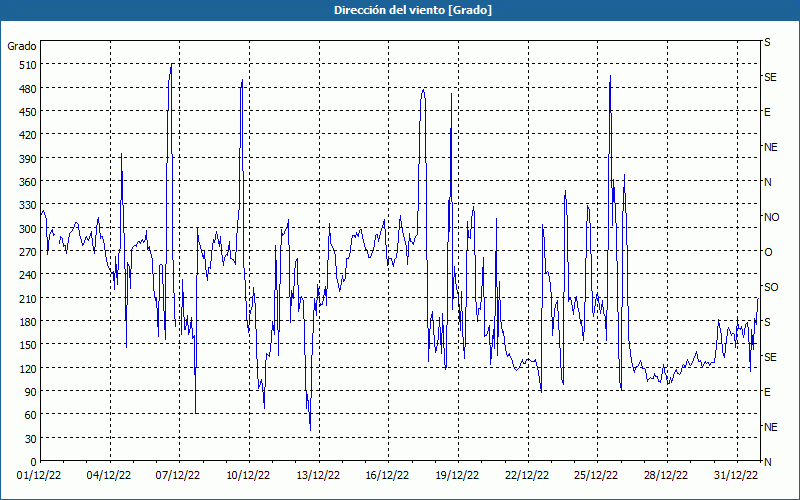Select the 04/12/22 date on the x-axis
This screenshot has height=500, width=800.
tap(109, 476)
